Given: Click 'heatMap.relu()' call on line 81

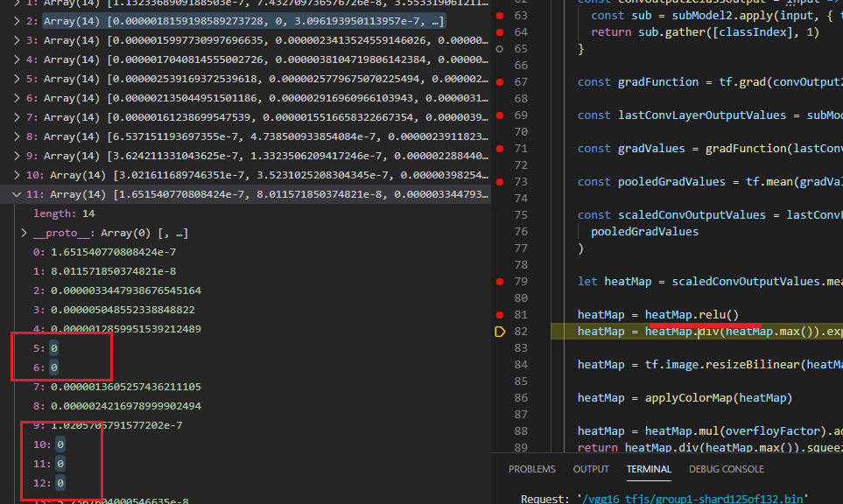Looking at the screenshot, I should pyautogui.click(x=692, y=315).
